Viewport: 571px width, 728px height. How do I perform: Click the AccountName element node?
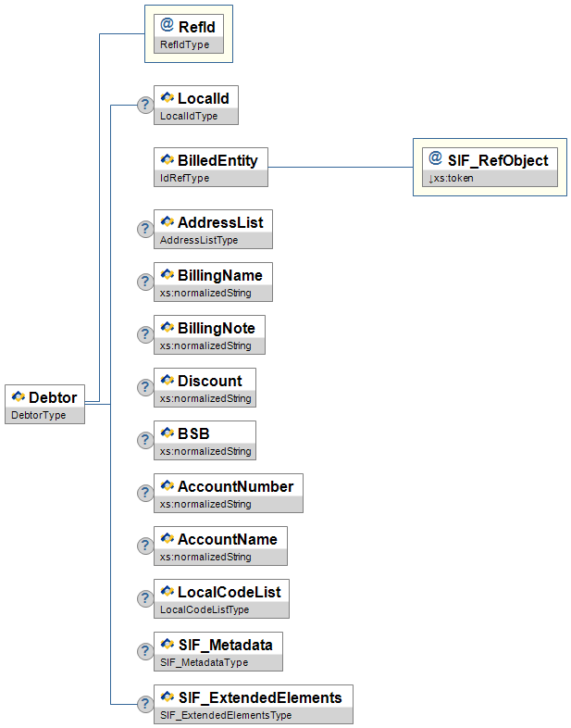coord(226,539)
